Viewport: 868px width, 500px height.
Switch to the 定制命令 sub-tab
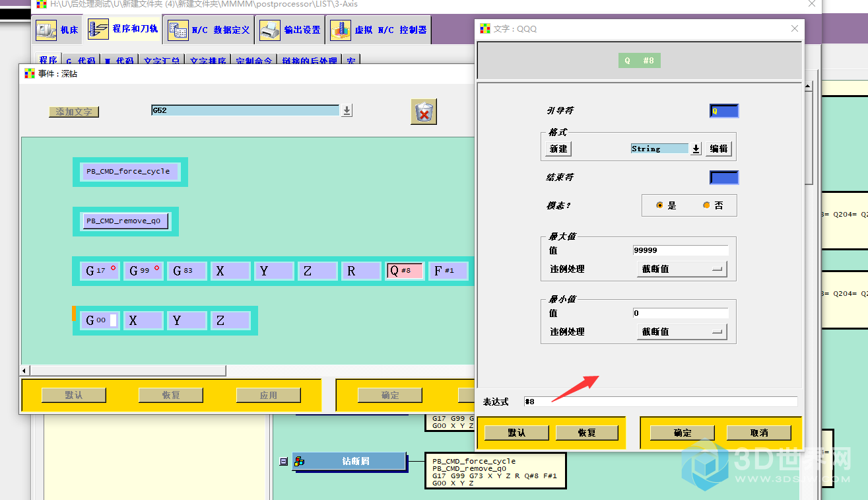[x=254, y=60]
